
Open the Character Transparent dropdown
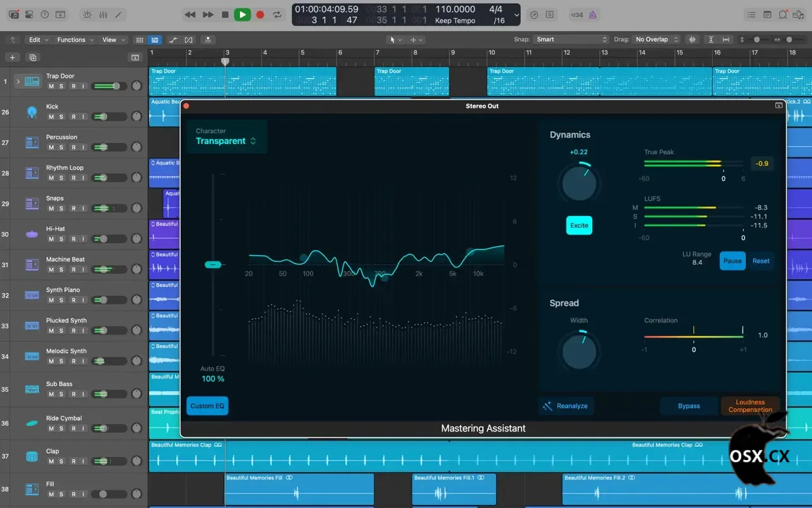226,141
